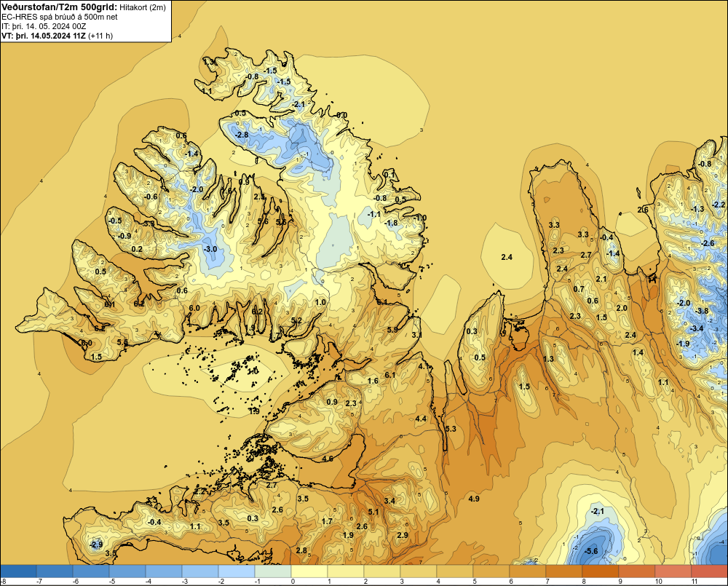Screen dimensions: 728x586
Task: Click the 0.7 temperature value on the map
Action: point(579,289)
